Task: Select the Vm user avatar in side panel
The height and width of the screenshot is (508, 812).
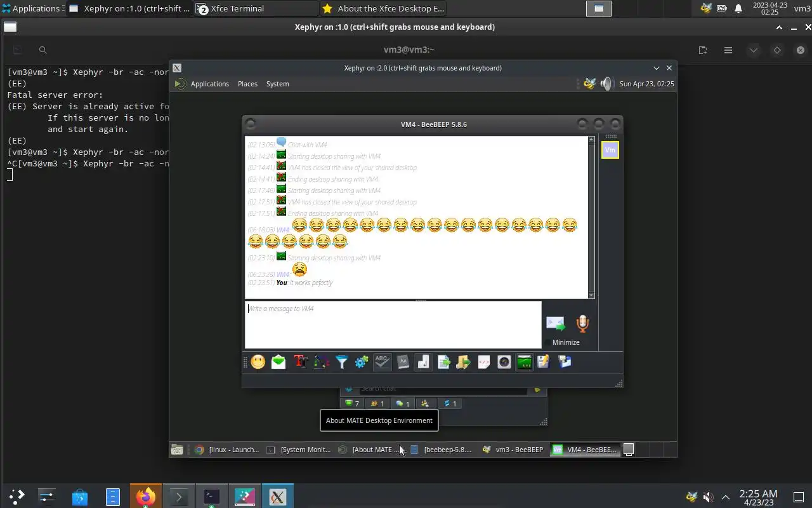Action: tap(610, 150)
